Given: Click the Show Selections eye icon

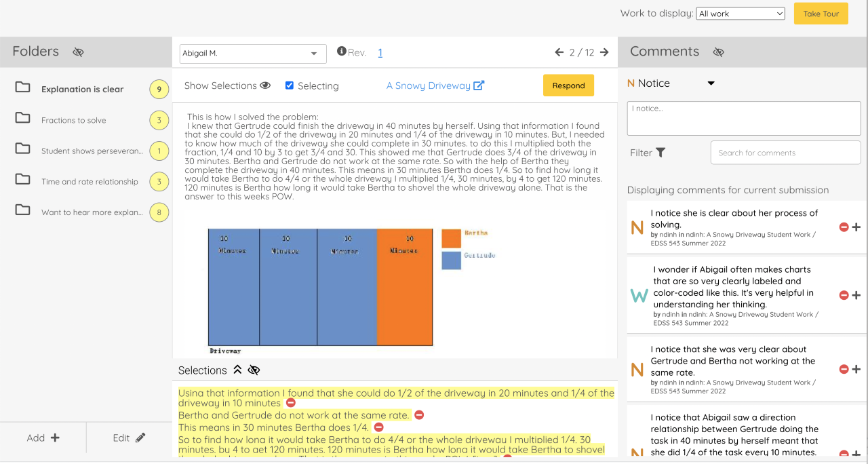Looking at the screenshot, I should (x=265, y=85).
